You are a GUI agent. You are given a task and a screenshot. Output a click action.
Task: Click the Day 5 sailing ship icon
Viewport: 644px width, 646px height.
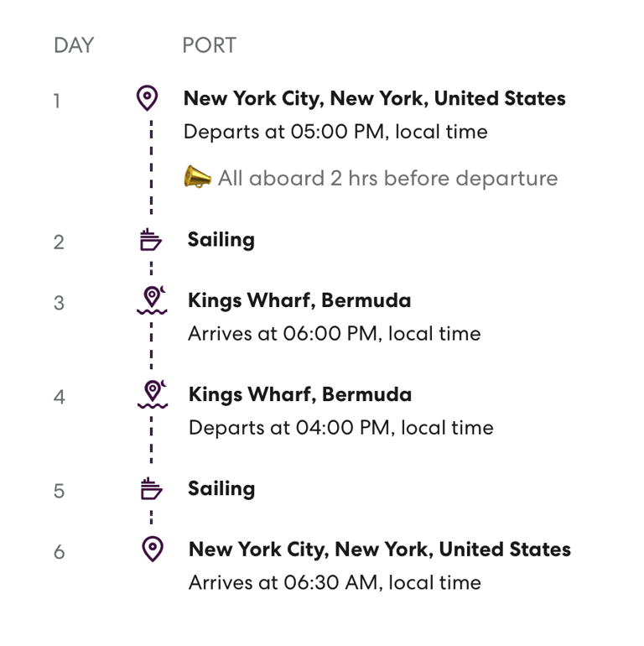pyautogui.click(x=152, y=488)
